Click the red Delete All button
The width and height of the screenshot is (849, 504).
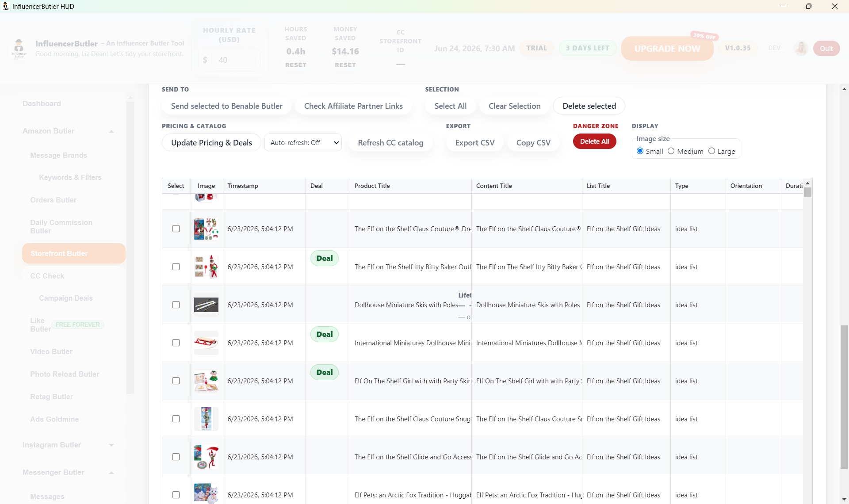[x=594, y=141]
